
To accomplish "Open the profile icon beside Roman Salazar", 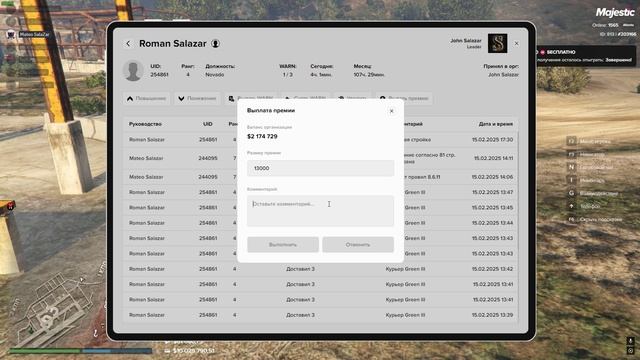I will [216, 44].
